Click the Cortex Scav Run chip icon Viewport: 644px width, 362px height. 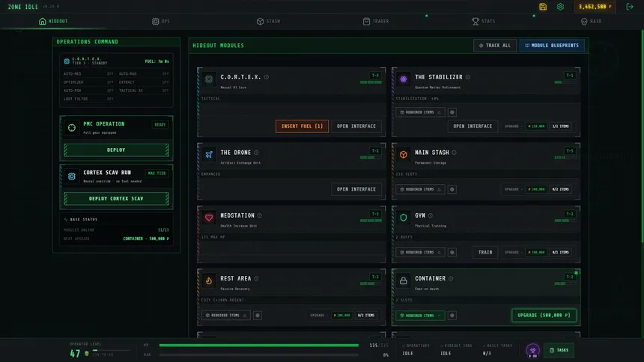point(71,177)
